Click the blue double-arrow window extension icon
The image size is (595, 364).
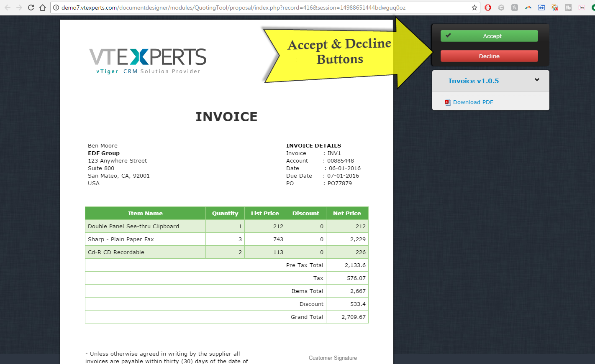541,8
